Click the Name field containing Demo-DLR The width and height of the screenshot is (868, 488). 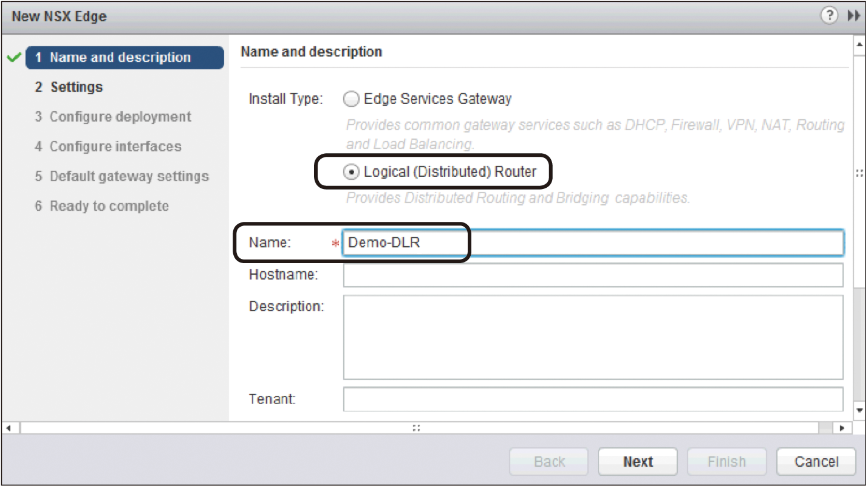coord(593,242)
